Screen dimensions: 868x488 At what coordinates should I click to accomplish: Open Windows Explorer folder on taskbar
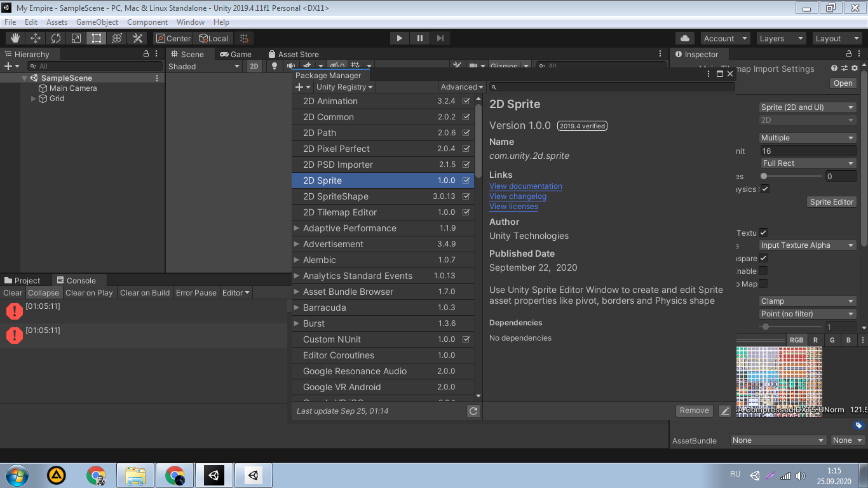135,475
